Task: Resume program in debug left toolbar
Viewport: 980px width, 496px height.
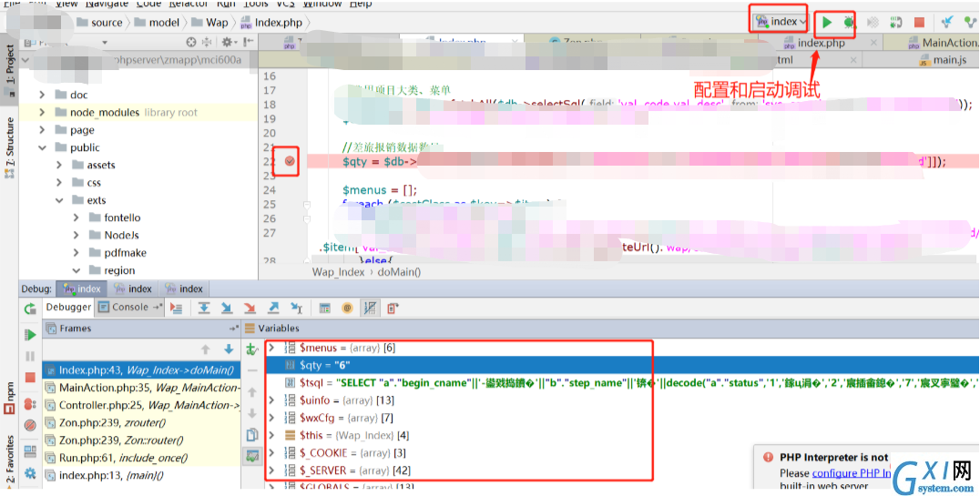Action: [x=30, y=335]
